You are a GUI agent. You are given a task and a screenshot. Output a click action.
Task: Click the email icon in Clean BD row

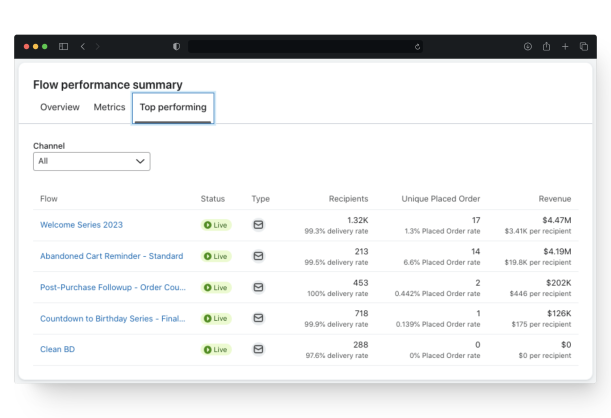[258, 349]
